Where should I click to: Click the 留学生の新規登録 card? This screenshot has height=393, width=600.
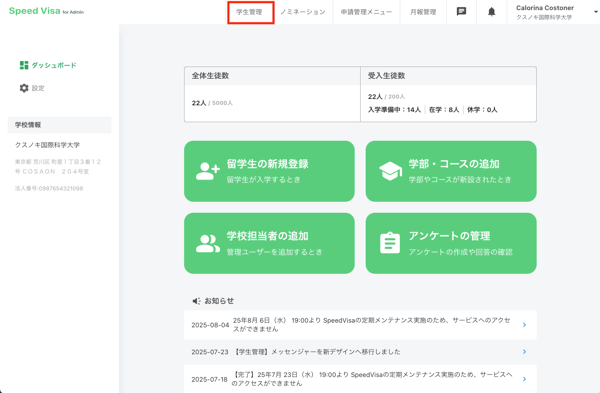click(x=269, y=171)
